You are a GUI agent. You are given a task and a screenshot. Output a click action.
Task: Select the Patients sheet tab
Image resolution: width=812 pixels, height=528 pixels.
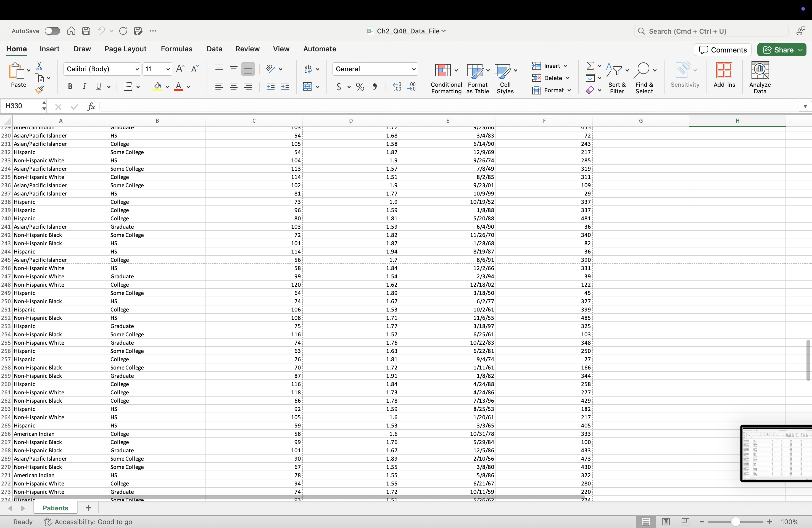click(55, 508)
